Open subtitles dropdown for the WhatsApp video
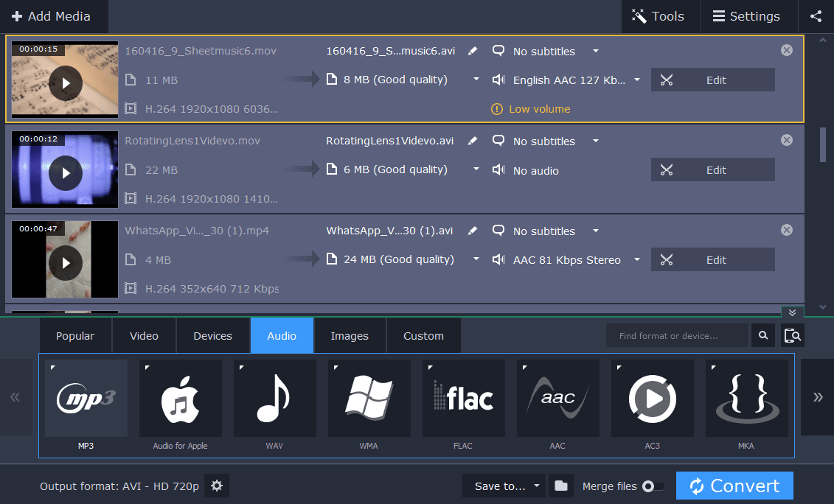This screenshot has width=834, height=504. click(595, 231)
